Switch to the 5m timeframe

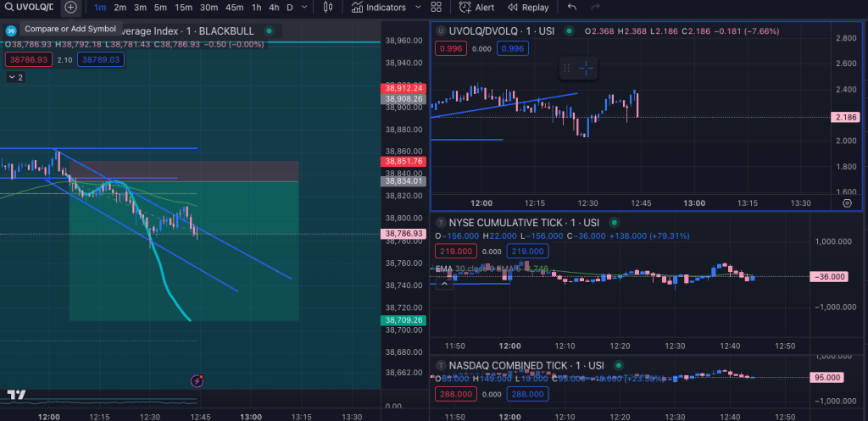pos(160,7)
